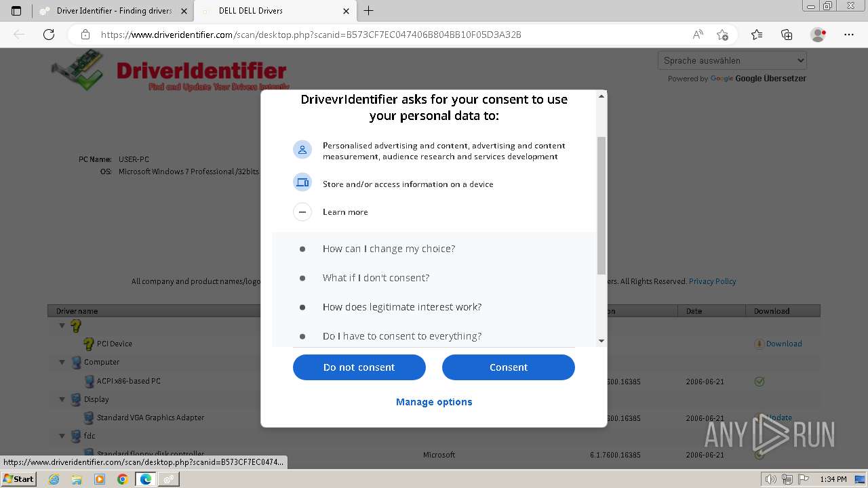Add this page to favorites star icon
This screenshot has height=488, width=868.
pyautogui.click(x=722, y=35)
